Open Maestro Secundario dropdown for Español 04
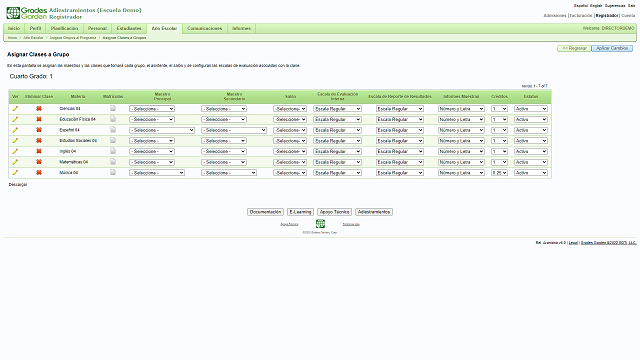 [234, 130]
